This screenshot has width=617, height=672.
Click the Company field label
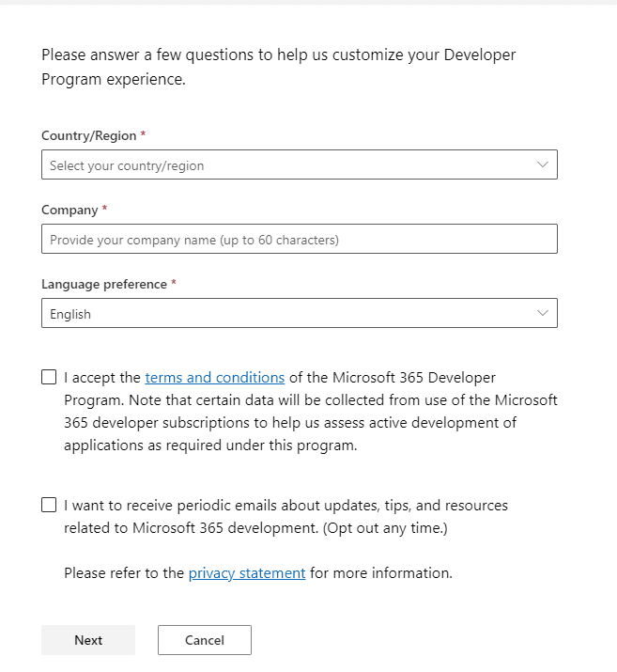tap(69, 210)
